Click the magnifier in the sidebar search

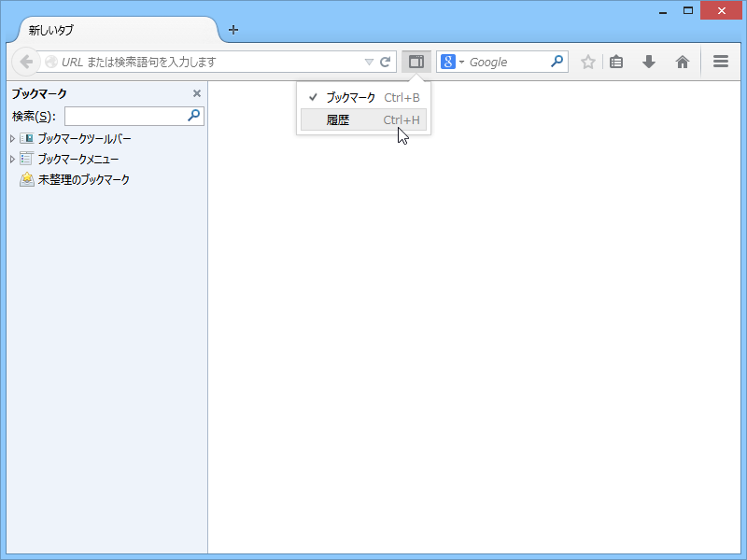tap(192, 116)
